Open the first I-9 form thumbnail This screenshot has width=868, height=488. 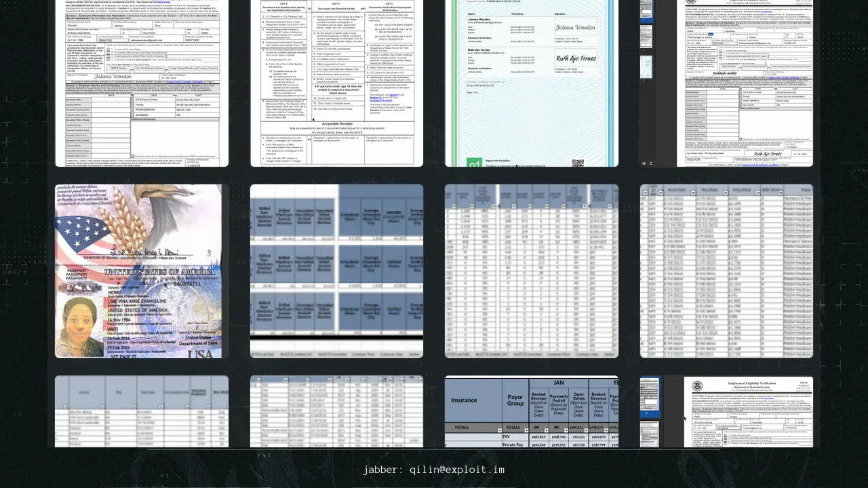point(142,83)
